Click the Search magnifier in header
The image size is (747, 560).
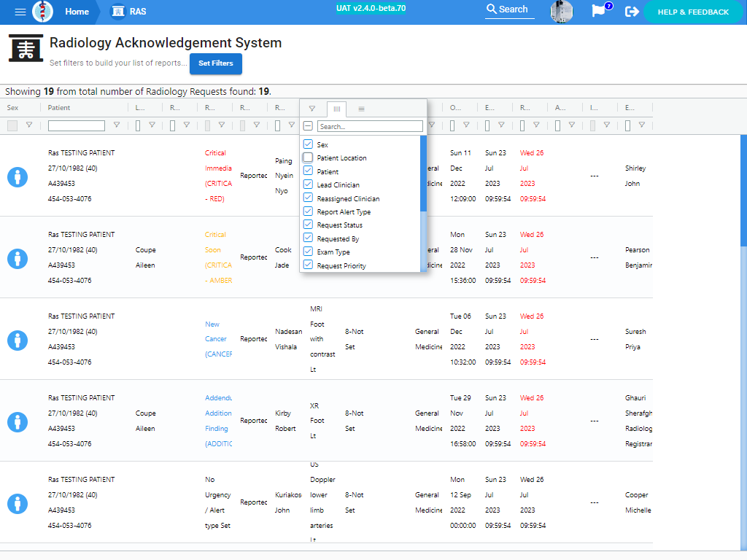pos(491,9)
